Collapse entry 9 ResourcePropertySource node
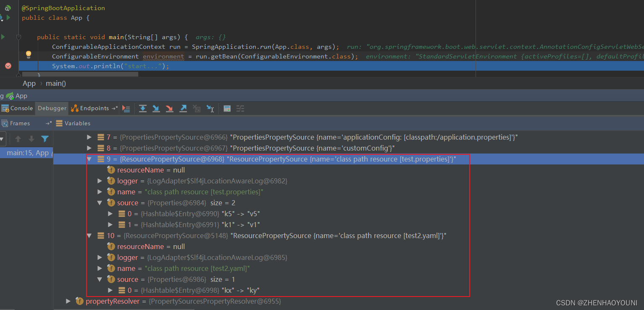644x310 pixels. coord(89,159)
